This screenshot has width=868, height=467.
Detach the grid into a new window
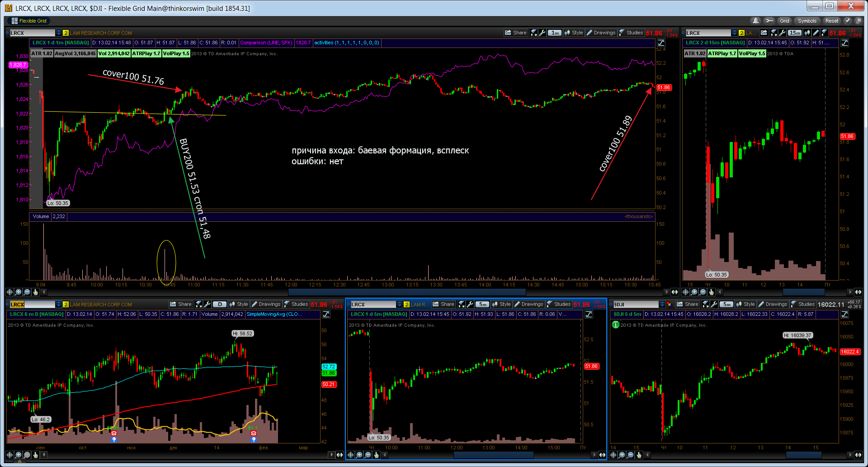point(858,21)
